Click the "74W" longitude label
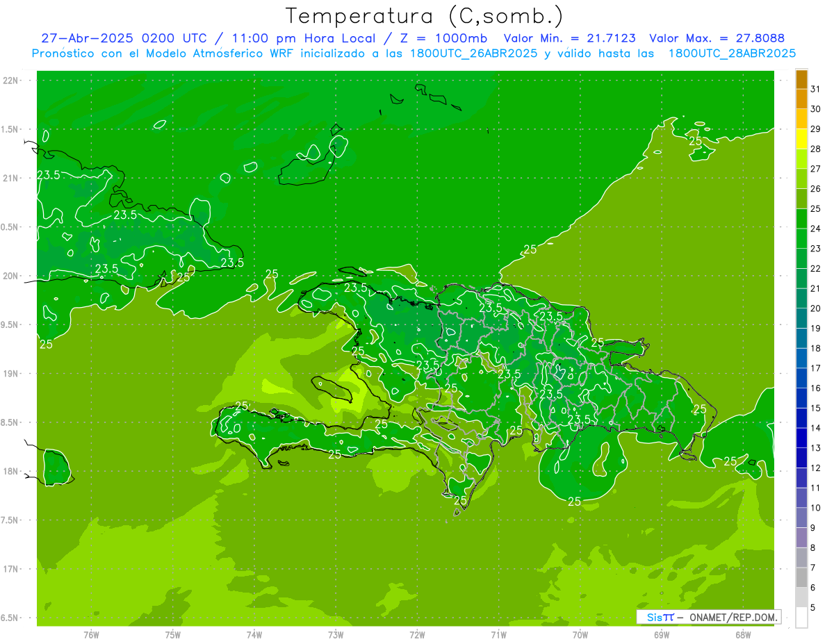The height and width of the screenshot is (644, 834). (254, 635)
